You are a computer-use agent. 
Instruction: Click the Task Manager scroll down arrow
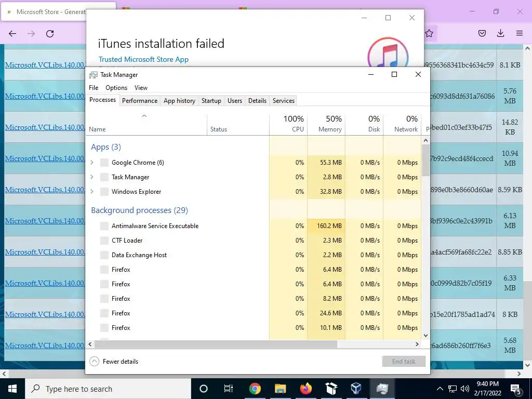coord(426,336)
